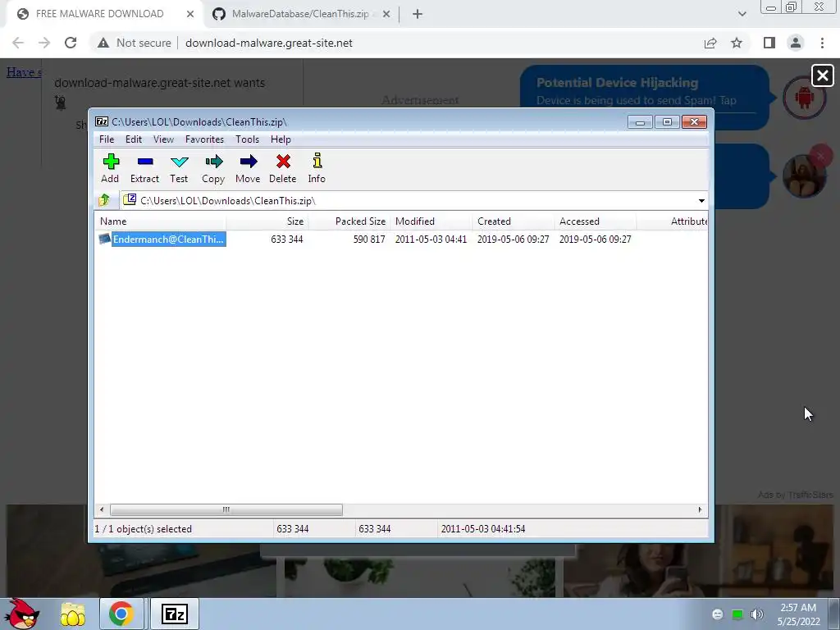Click the 590 817 packed size value
Screen dimensions: 840x630
tap(369, 240)
